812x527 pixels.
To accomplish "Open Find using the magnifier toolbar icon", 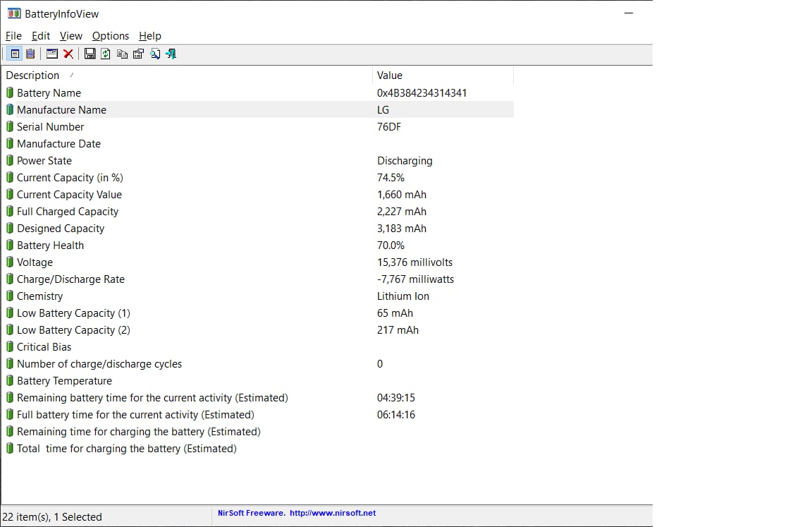I will pyautogui.click(x=155, y=54).
